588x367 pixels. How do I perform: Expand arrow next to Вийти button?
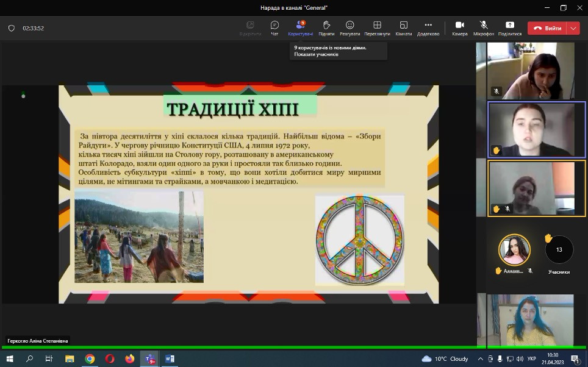tap(573, 28)
